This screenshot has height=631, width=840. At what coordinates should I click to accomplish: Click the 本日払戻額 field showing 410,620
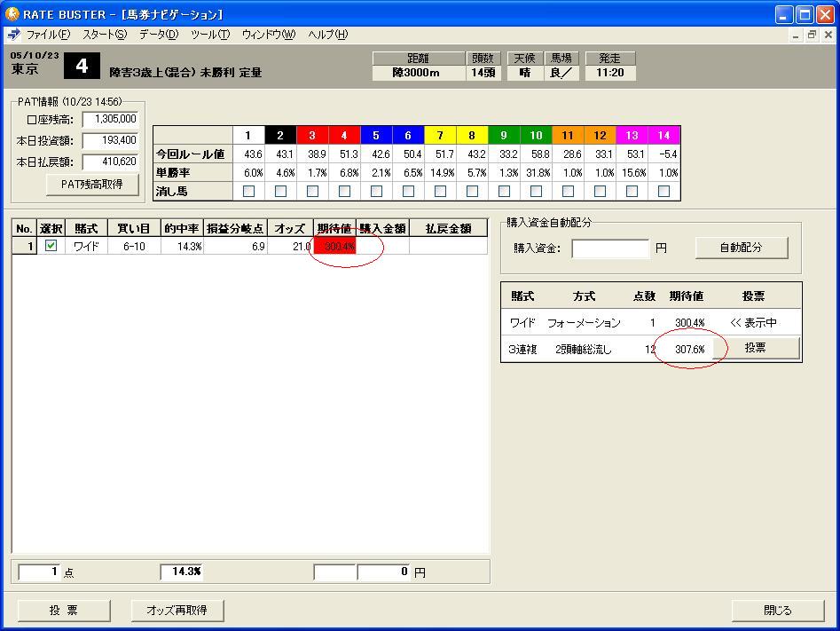110,162
